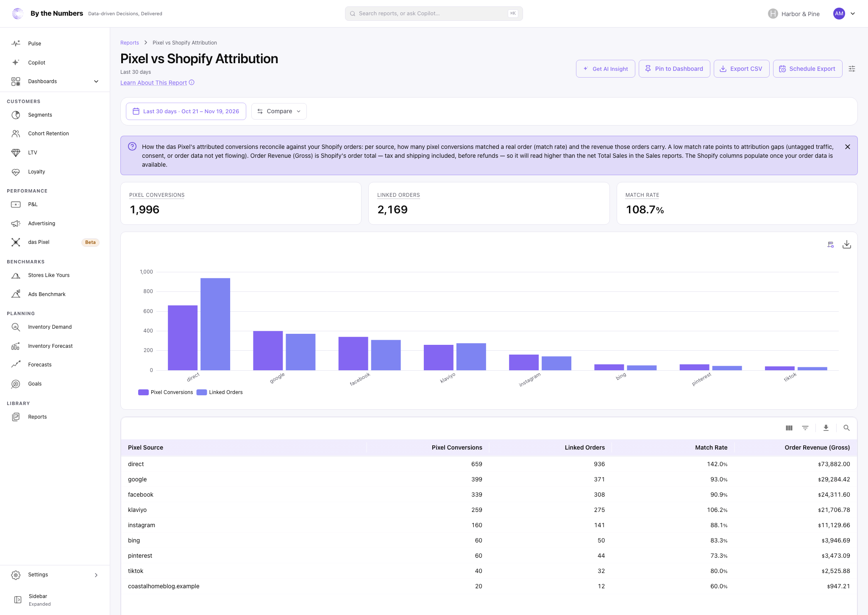Toggle Pixel Conversions legend series
868x615 pixels.
(166, 392)
